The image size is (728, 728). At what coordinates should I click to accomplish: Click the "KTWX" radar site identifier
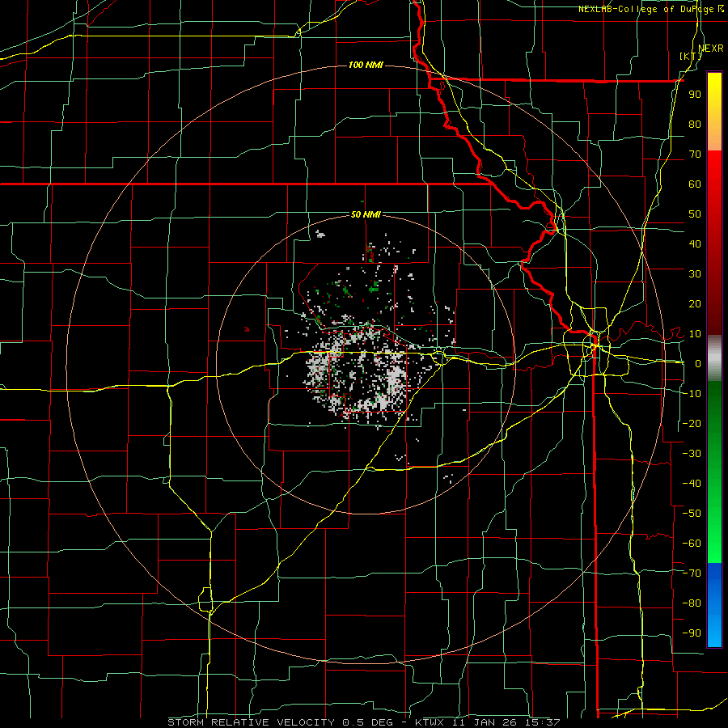tap(433, 722)
